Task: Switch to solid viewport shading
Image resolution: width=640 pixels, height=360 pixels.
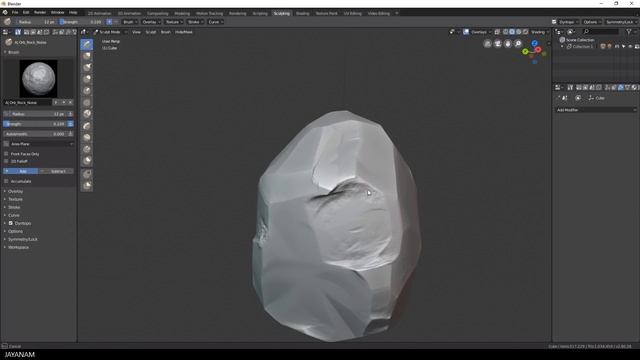Action: click(512, 32)
